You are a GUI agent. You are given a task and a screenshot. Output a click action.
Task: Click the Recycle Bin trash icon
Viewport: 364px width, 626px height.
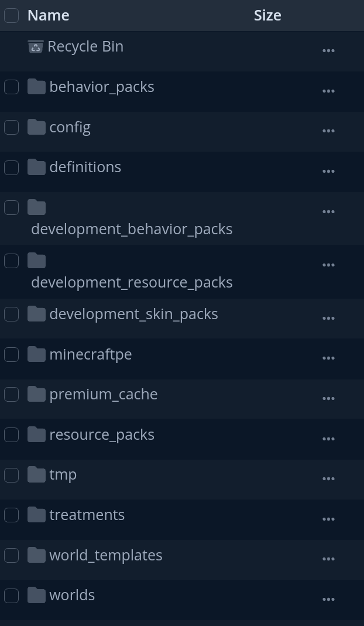tap(36, 46)
